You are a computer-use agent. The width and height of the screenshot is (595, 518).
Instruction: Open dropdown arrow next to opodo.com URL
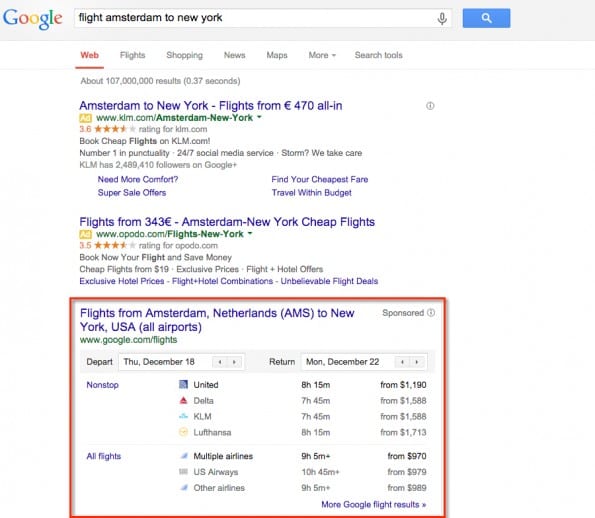(250, 233)
